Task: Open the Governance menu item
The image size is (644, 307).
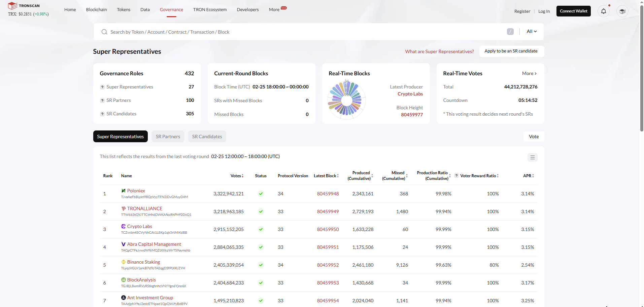Action: point(171,9)
